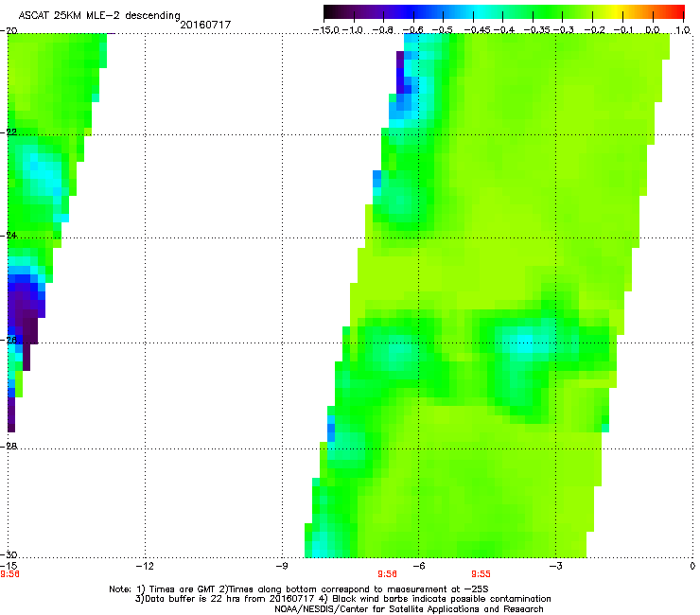Click the '-6' longitude axis label
This screenshot has height=615, width=700.
(418, 566)
